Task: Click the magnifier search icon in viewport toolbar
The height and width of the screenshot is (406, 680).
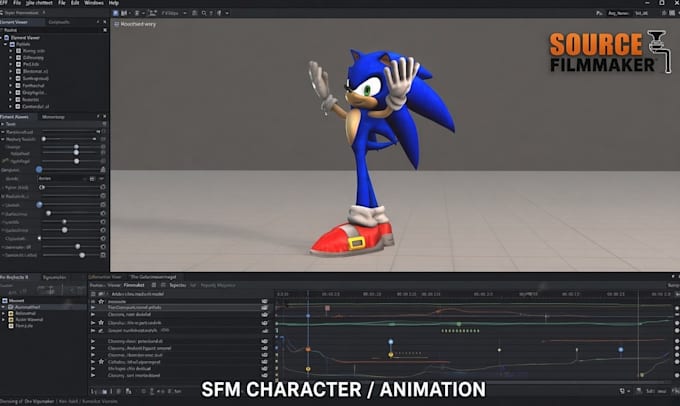Action: click(203, 13)
